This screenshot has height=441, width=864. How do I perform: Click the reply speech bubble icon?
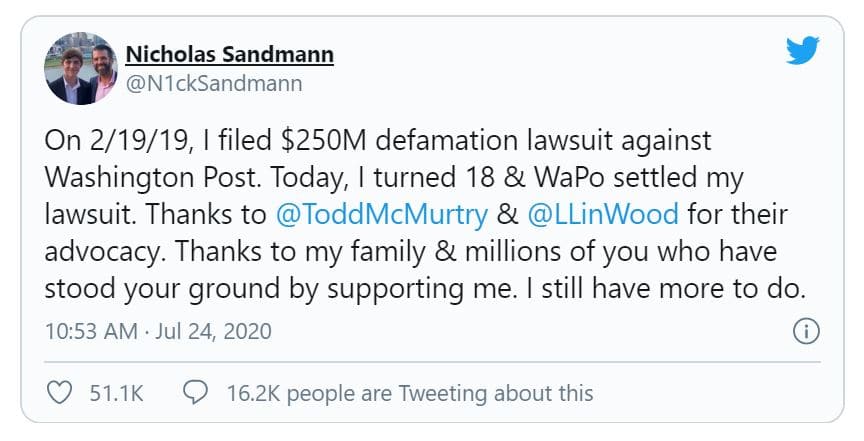click(x=195, y=392)
